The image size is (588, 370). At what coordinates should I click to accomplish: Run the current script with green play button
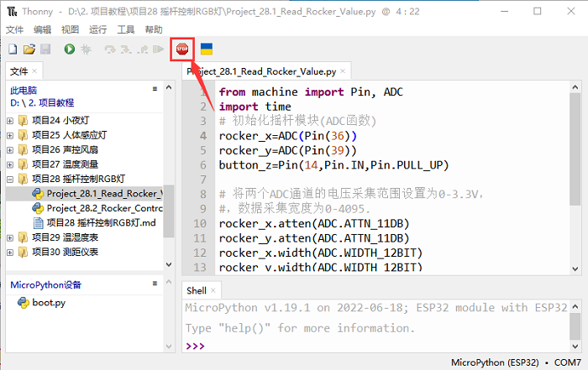[x=69, y=50]
